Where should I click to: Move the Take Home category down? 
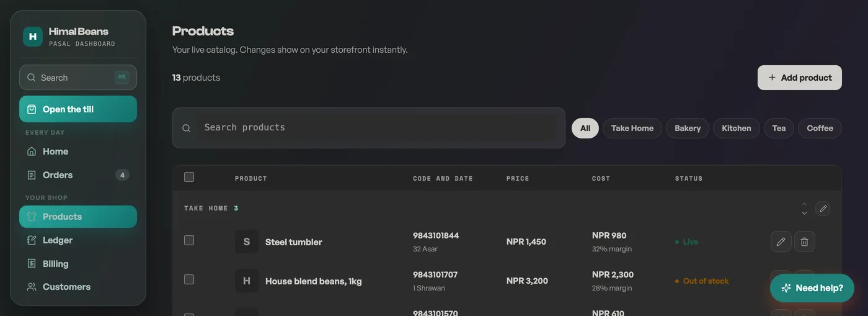tap(804, 214)
